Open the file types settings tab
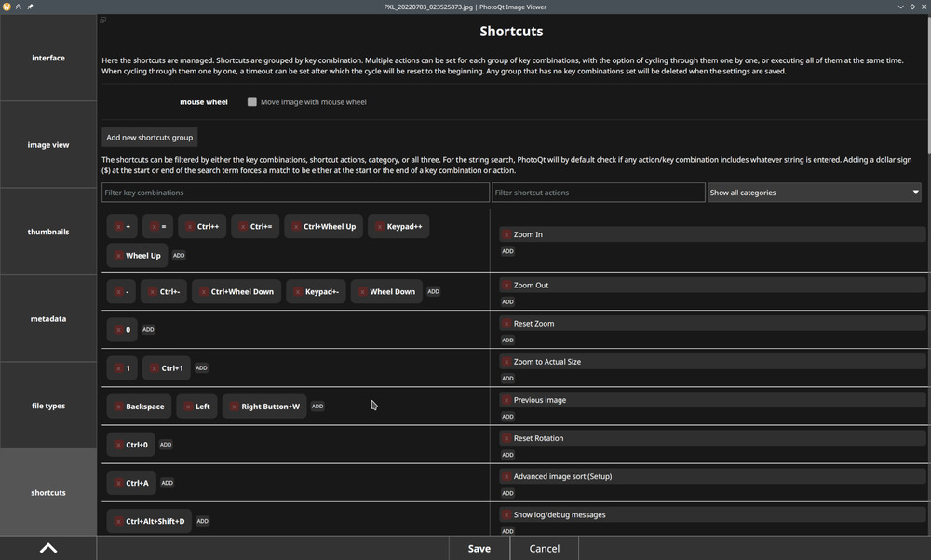Image resolution: width=931 pixels, height=560 pixels. 48,406
